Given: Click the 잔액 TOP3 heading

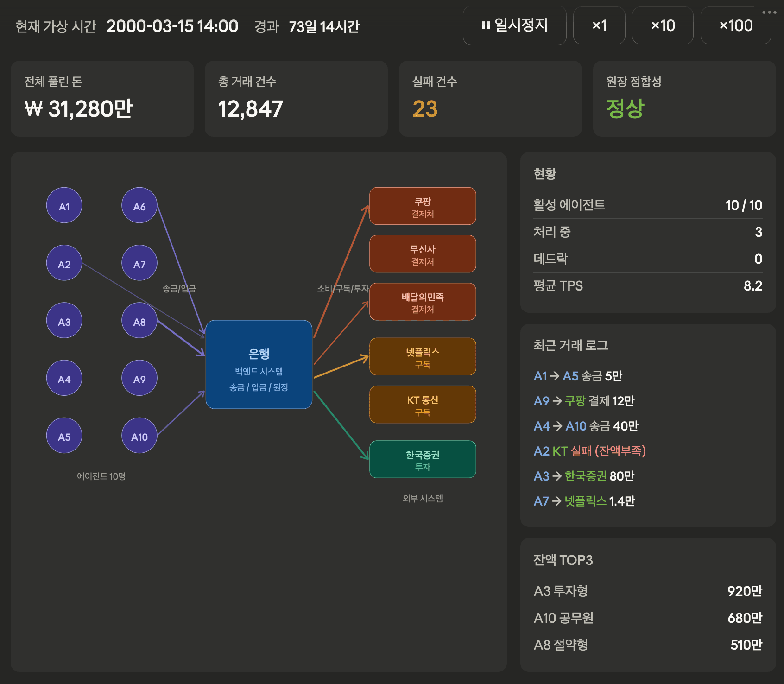Looking at the screenshot, I should point(563,560).
